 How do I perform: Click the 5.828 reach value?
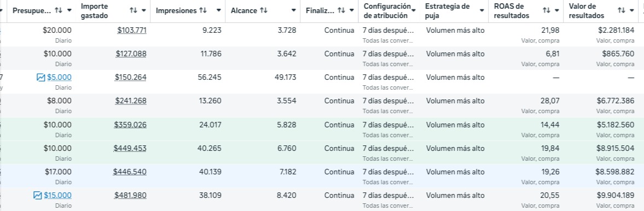click(287, 125)
